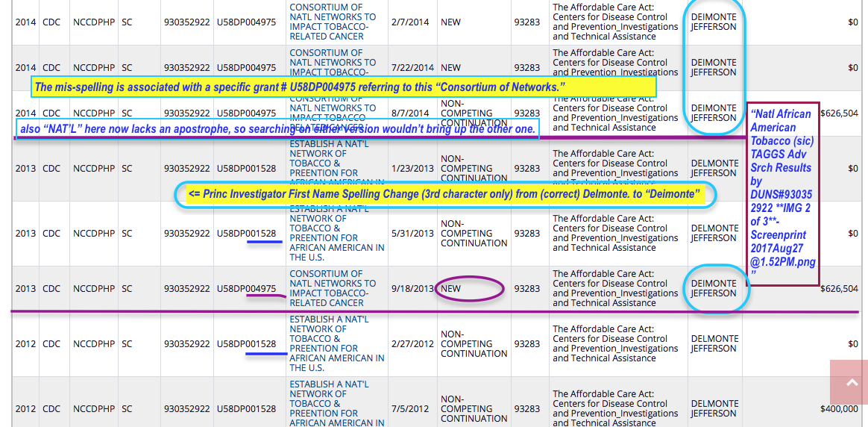The width and height of the screenshot is (868, 427).
Task: Click the blue NAT'L apostrophe annotation text
Action: click(276, 129)
